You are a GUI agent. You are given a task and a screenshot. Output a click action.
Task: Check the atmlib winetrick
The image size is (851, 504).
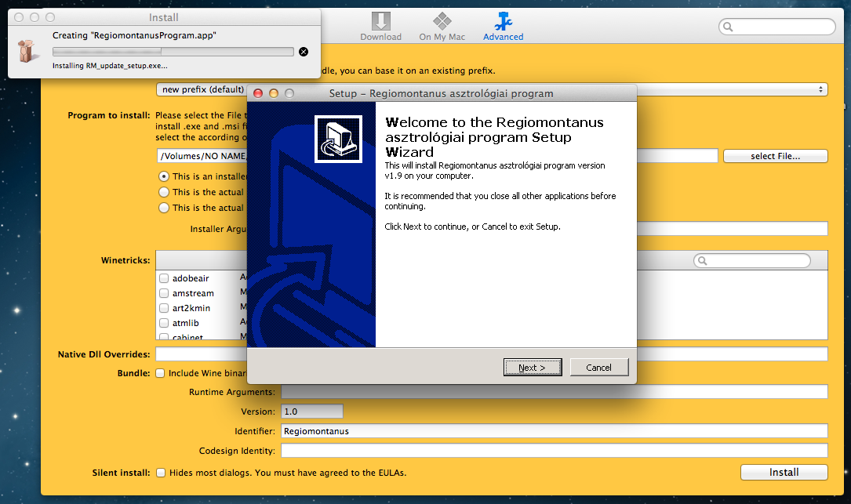tap(164, 323)
